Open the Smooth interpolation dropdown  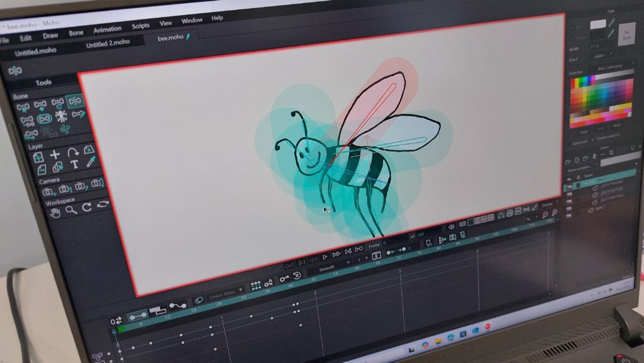(329, 268)
